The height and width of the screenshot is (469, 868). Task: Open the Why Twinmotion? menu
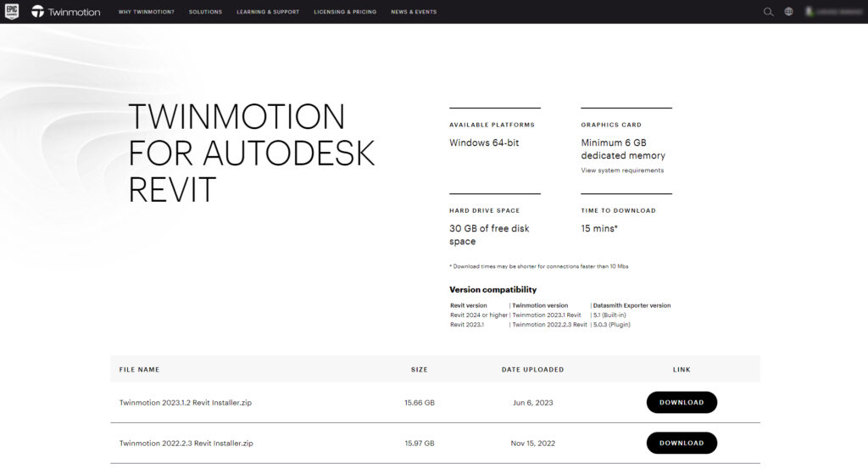coord(146,12)
